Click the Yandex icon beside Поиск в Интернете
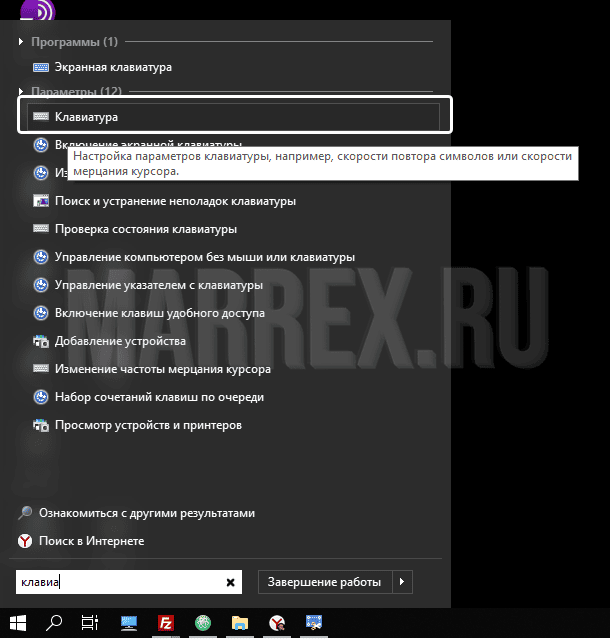The image size is (610, 639). pyautogui.click(x=25, y=541)
